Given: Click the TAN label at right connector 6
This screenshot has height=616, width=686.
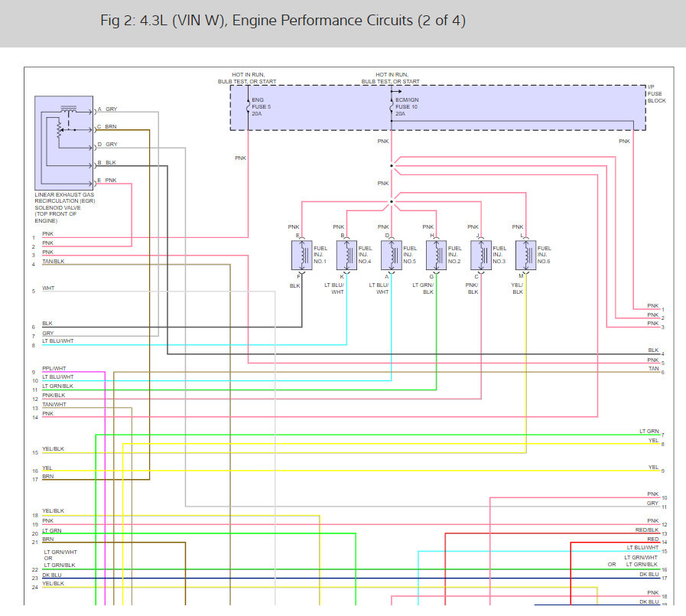Looking at the screenshot, I should point(654,369).
